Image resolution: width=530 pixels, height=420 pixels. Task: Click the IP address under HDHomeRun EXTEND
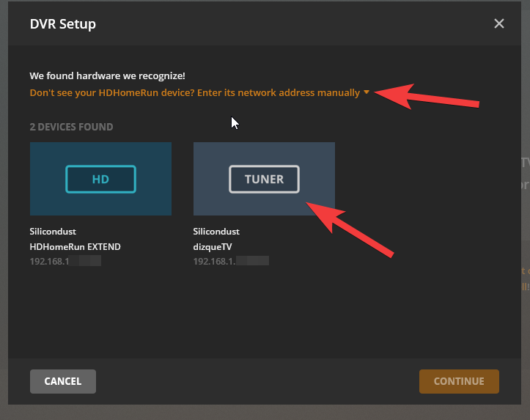(65, 261)
